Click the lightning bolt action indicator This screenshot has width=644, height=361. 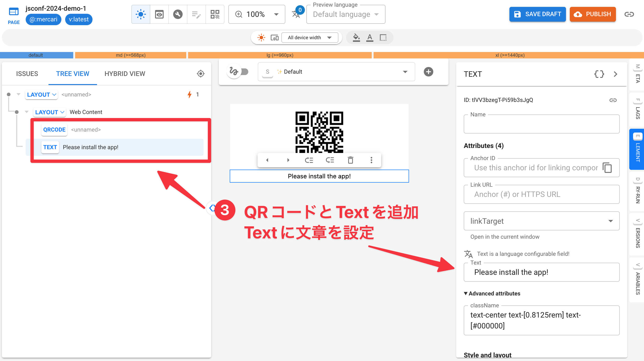pos(190,94)
